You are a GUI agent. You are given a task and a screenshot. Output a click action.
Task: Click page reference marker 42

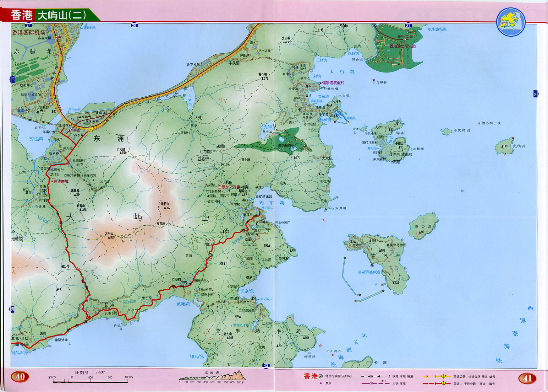tap(266, 365)
